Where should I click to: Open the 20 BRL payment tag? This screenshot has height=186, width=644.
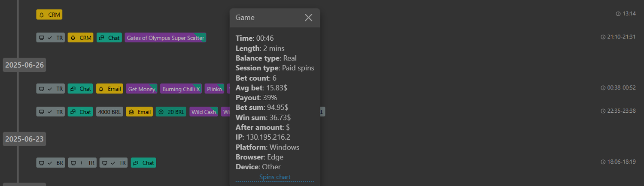click(x=171, y=111)
